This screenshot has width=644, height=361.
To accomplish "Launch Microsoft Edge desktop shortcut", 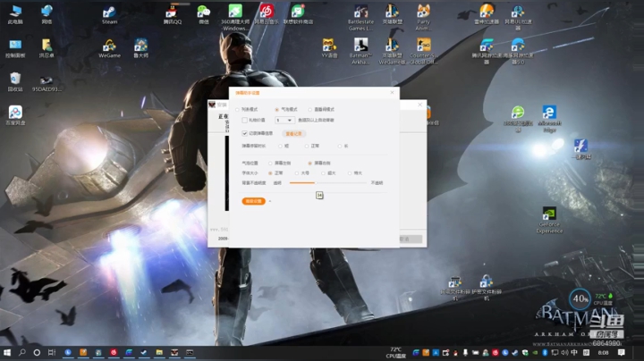I will coord(549,119).
